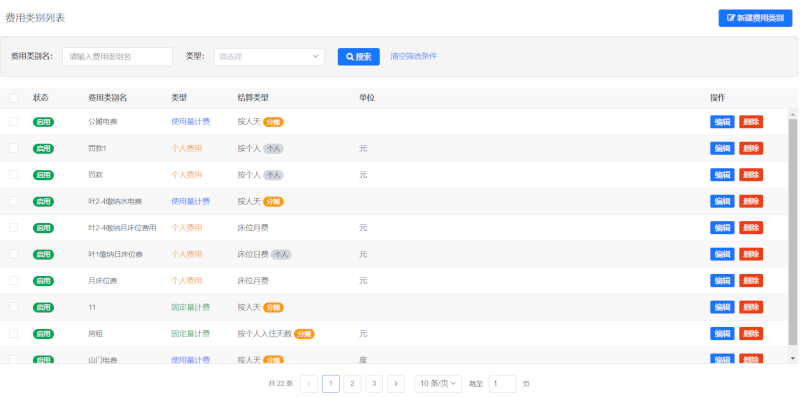Go to page 1 in pagination
The width and height of the screenshot is (800, 397).
[x=331, y=384]
